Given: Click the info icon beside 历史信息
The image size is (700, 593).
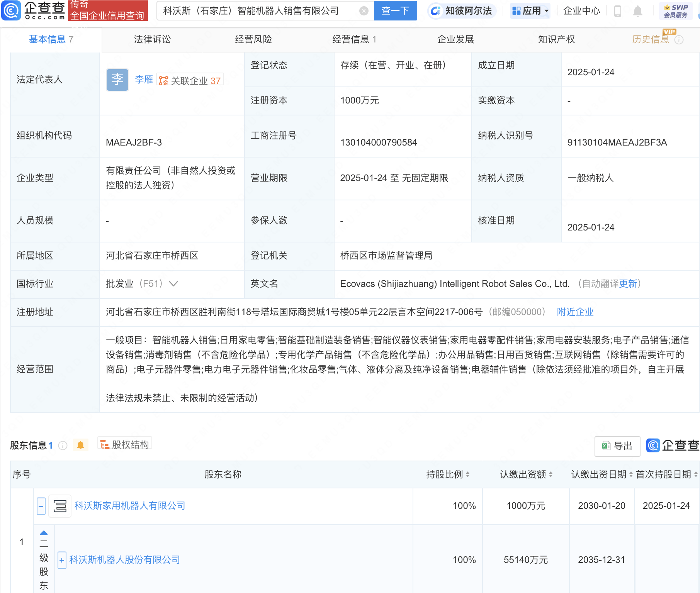Looking at the screenshot, I should click(679, 40).
